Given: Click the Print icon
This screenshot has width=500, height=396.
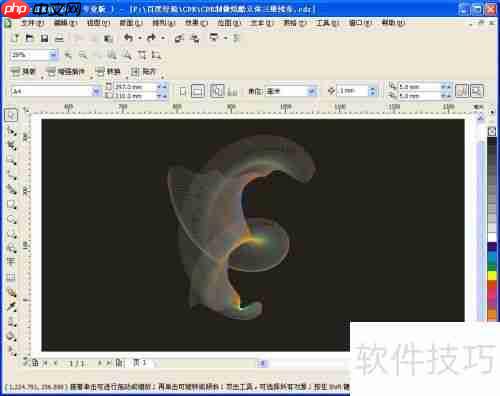Looking at the screenshot, I should 59,38.
